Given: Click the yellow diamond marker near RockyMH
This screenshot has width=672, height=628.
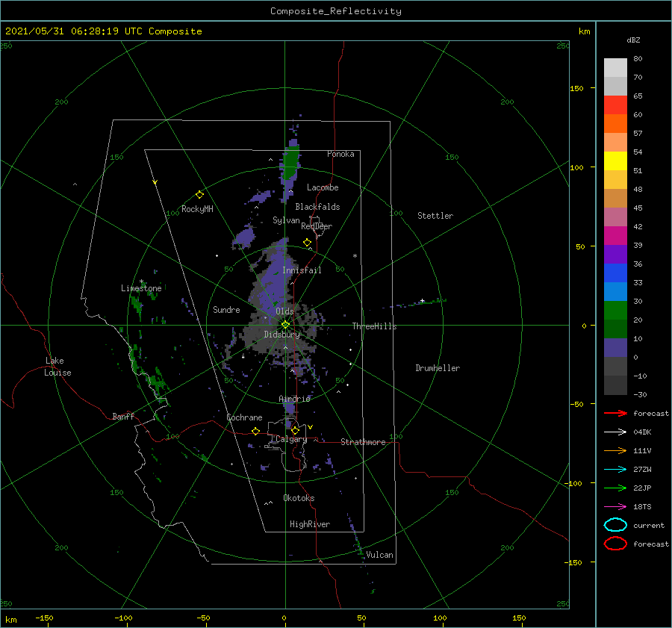Looking at the screenshot, I should (199, 195).
